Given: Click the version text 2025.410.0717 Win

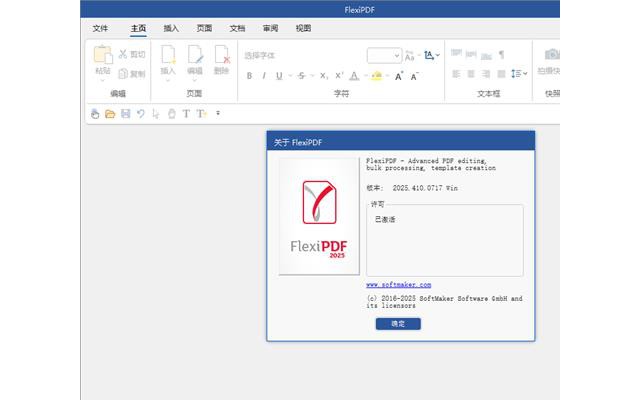Looking at the screenshot, I should click(425, 188).
